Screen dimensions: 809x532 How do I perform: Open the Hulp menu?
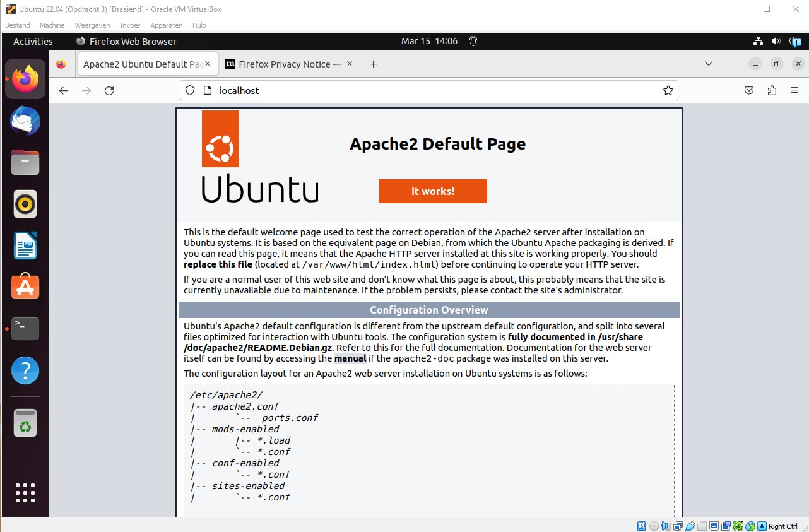tap(199, 25)
